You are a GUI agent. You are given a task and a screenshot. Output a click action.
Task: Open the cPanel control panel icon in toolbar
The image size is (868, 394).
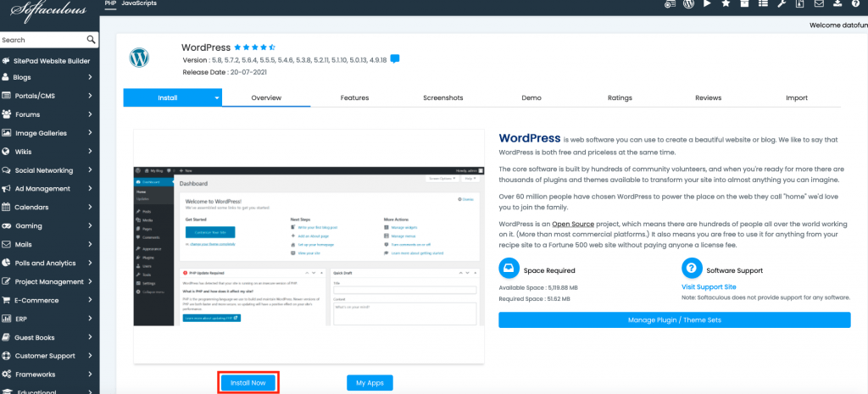point(670,4)
